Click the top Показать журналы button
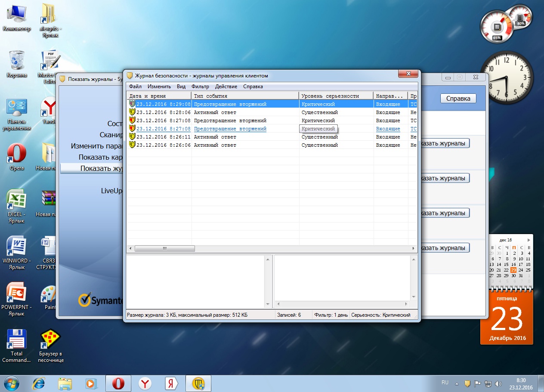This screenshot has height=392, width=544. 443,143
